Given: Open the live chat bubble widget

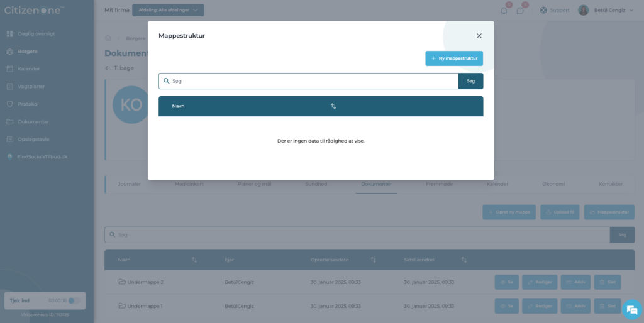Looking at the screenshot, I should (631, 309).
